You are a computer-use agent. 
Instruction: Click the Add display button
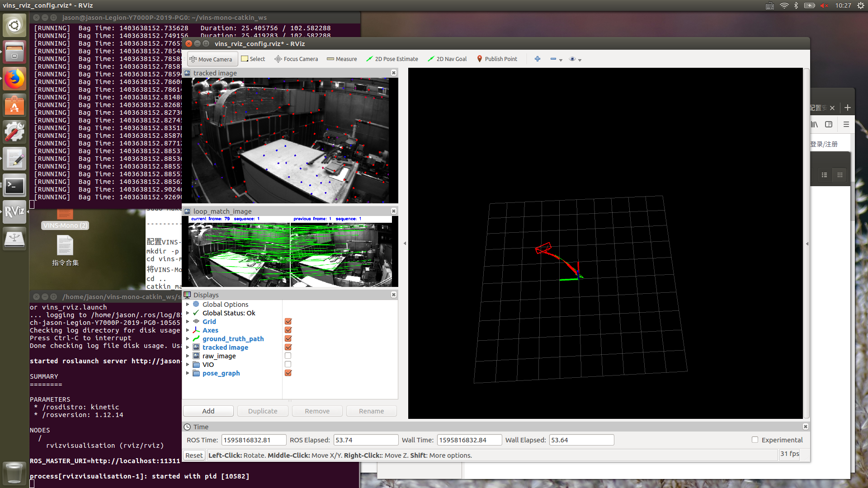coord(208,411)
